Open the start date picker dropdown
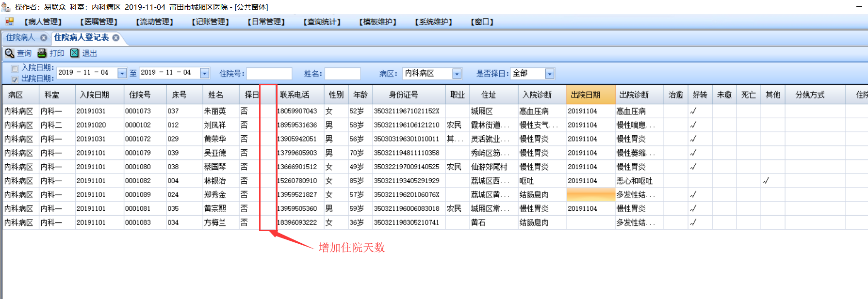The height and width of the screenshot is (299, 868). [x=122, y=73]
